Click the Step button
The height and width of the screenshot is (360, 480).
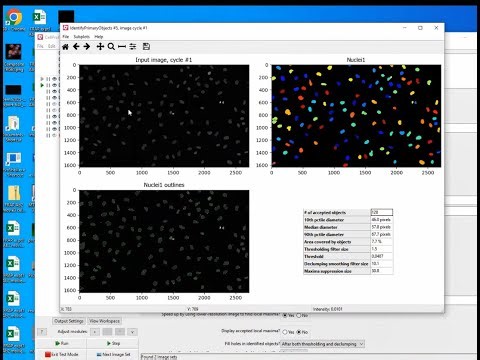[113, 343]
